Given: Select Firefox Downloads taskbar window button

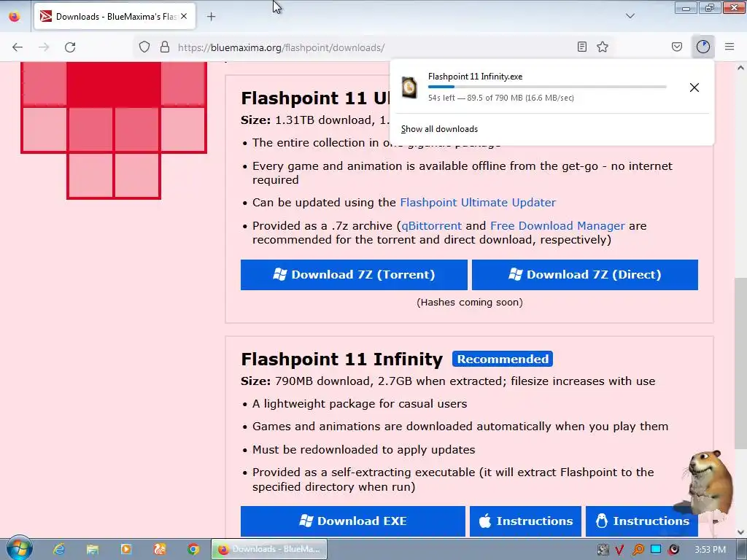Looking at the screenshot, I should pyautogui.click(x=269, y=549).
